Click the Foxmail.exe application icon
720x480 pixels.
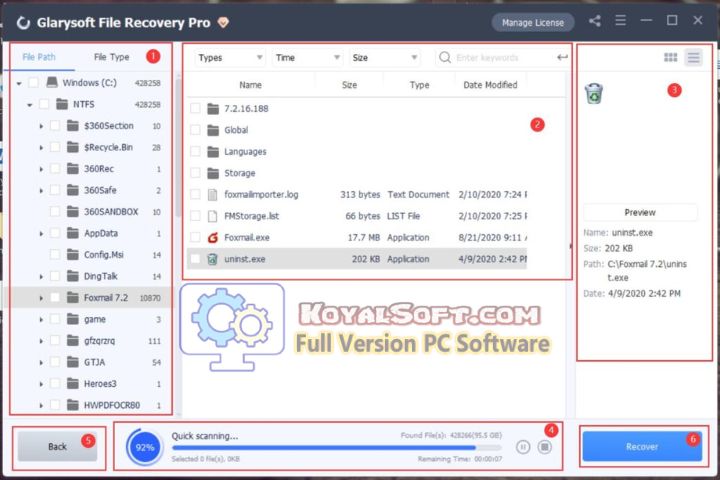pyautogui.click(x=212, y=237)
